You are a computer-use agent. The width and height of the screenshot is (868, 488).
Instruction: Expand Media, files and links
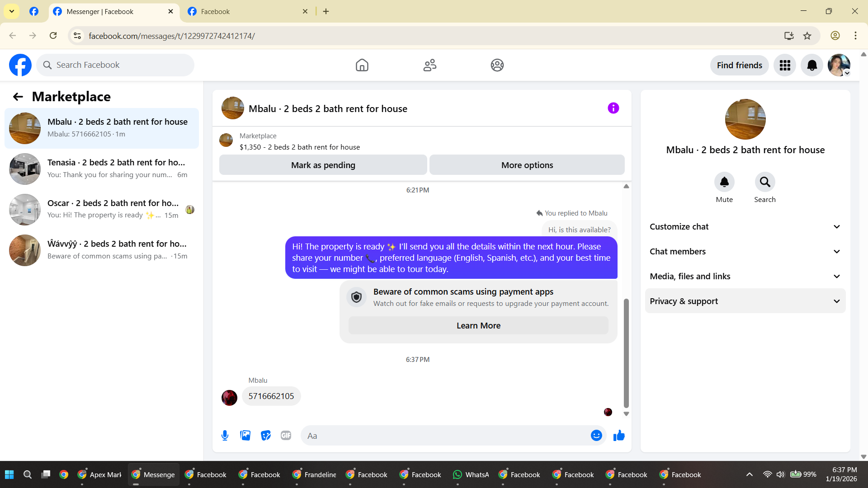745,277
